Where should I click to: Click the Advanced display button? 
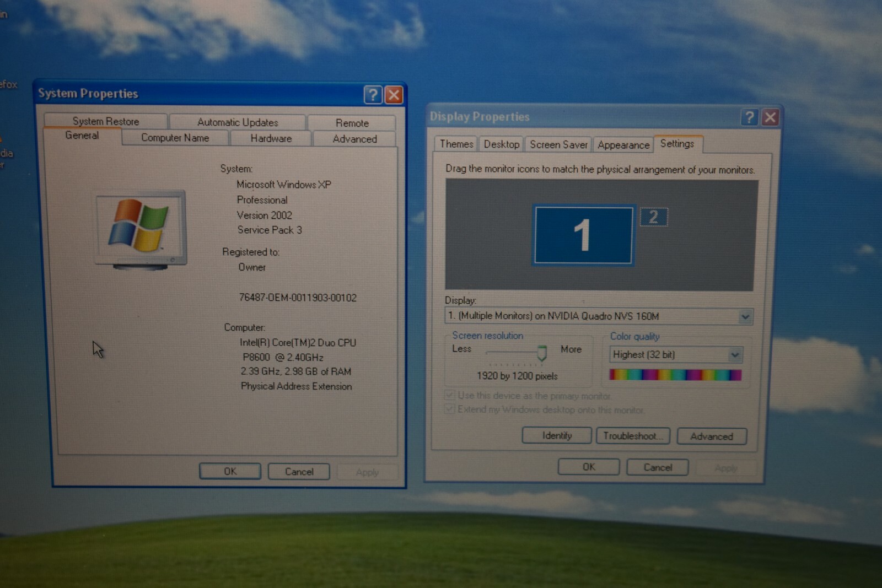tap(712, 436)
